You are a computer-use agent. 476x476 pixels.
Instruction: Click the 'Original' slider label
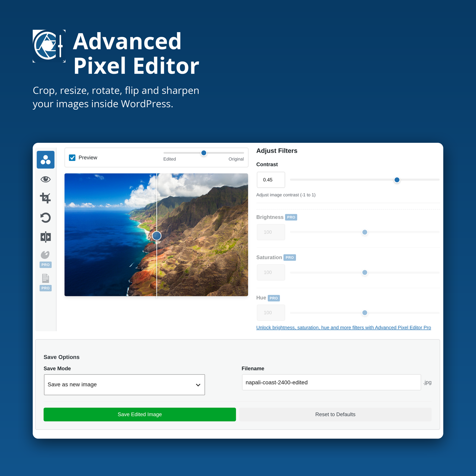(x=236, y=159)
